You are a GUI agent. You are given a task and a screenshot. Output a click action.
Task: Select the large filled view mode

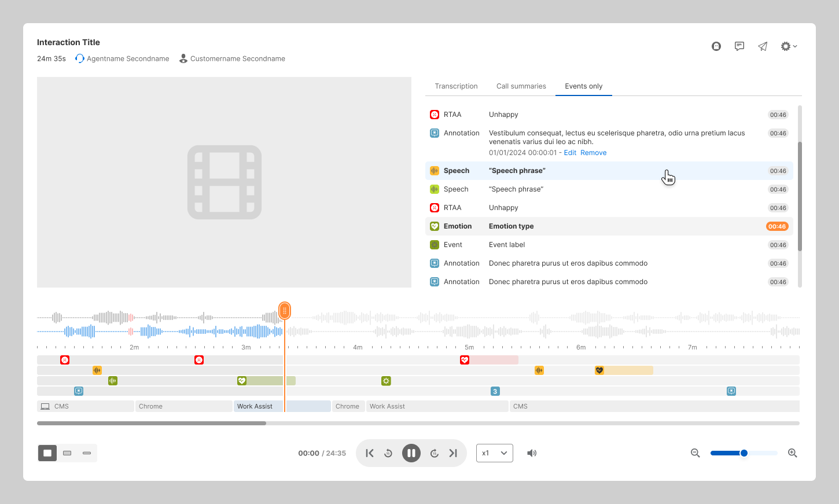click(47, 453)
